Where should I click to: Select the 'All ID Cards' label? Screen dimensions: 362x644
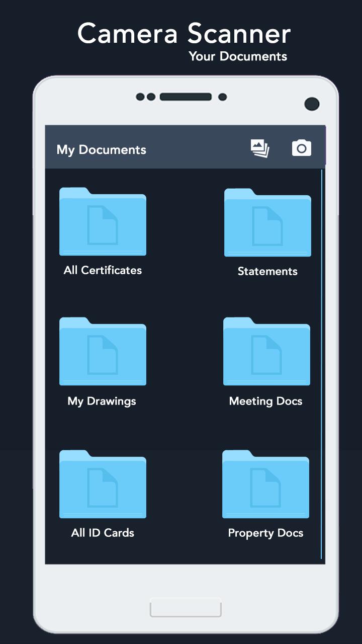pyautogui.click(x=103, y=533)
